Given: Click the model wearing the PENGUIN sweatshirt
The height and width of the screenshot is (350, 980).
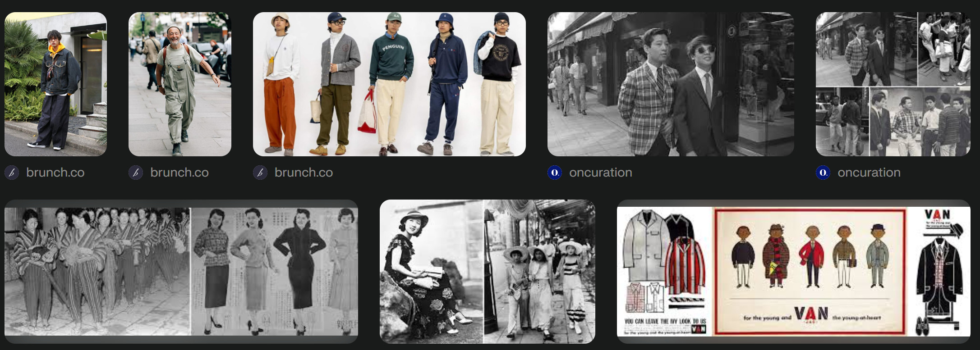Looking at the screenshot, I should click(391, 86).
